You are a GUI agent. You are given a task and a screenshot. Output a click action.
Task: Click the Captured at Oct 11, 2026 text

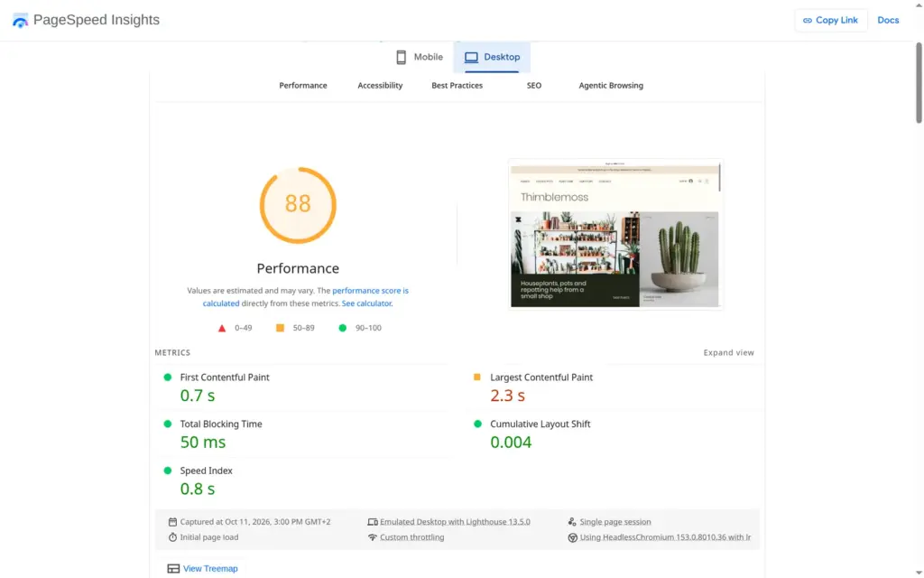255,522
